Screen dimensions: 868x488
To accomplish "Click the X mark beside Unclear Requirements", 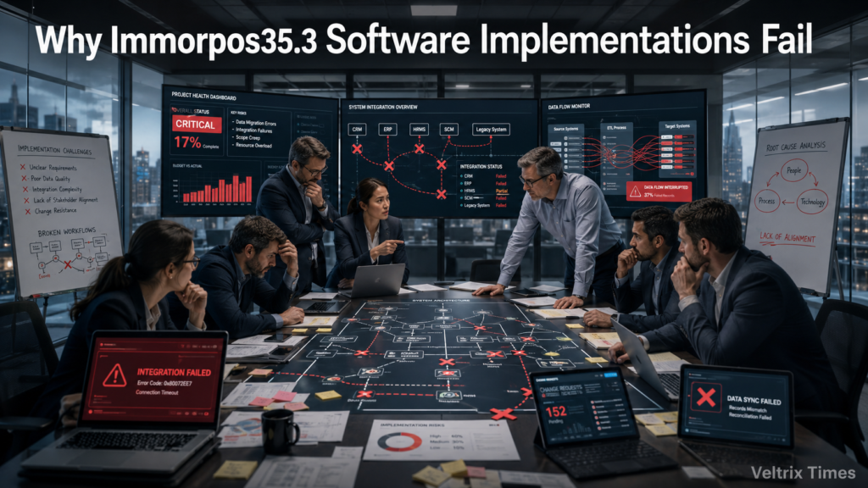I will click(23, 167).
